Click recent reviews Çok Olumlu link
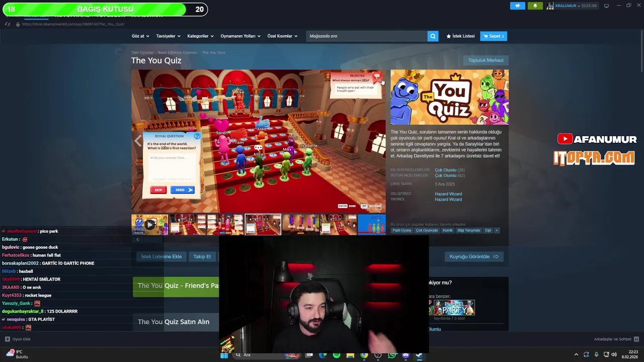The image size is (644, 362). 445,170
